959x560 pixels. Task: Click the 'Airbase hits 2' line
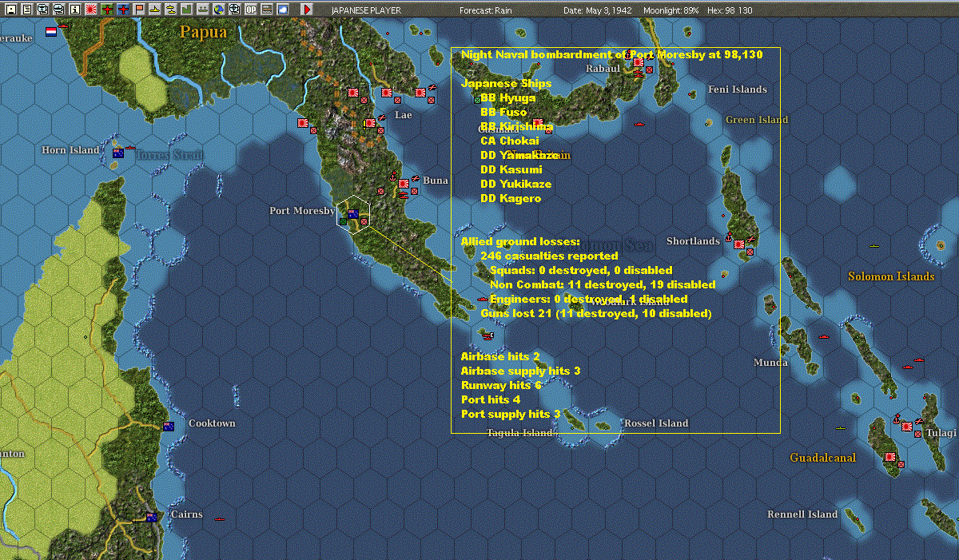click(500, 356)
